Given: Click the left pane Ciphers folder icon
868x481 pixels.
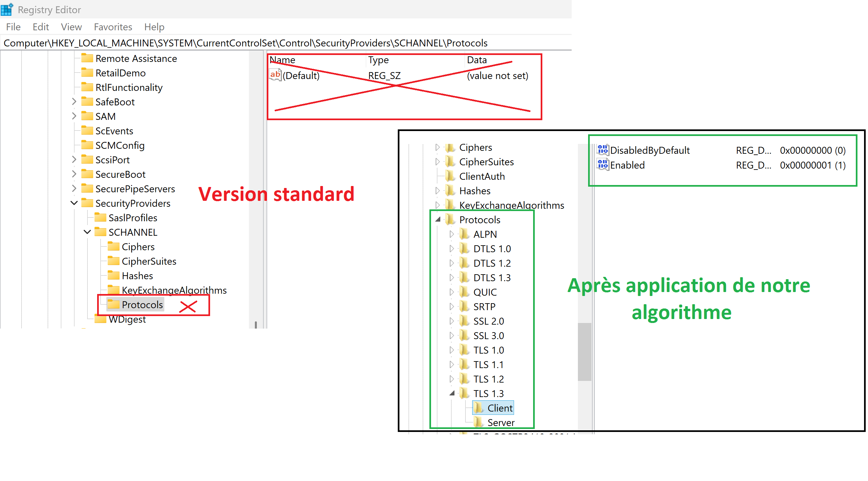Looking at the screenshot, I should coord(114,247).
